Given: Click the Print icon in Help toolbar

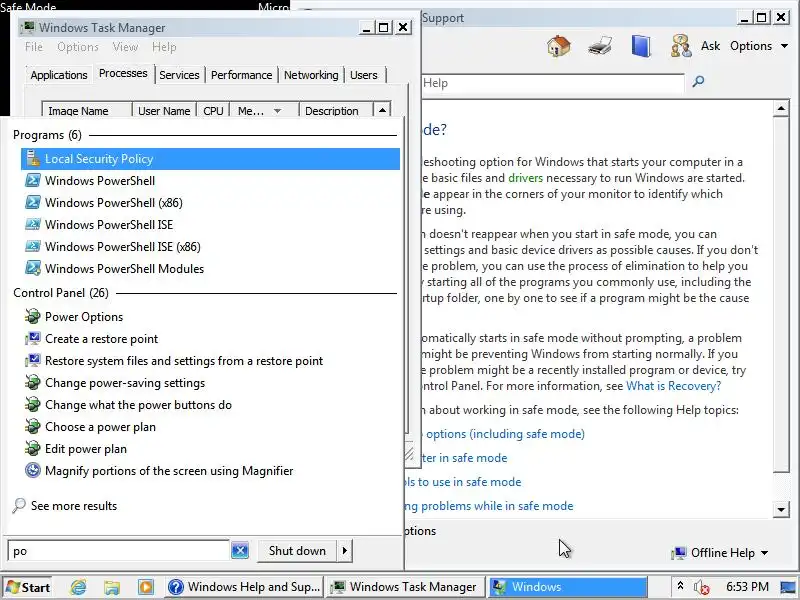Looking at the screenshot, I should [600, 46].
